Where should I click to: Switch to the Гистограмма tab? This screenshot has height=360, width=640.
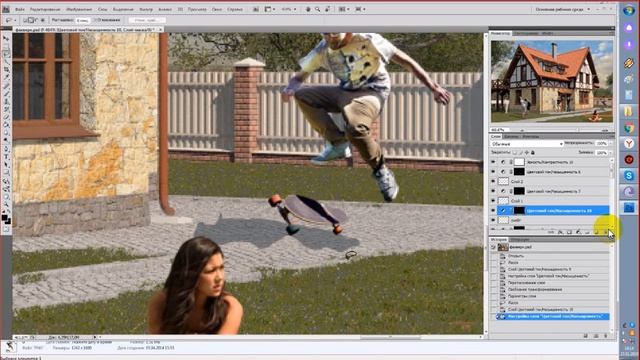[x=526, y=33]
